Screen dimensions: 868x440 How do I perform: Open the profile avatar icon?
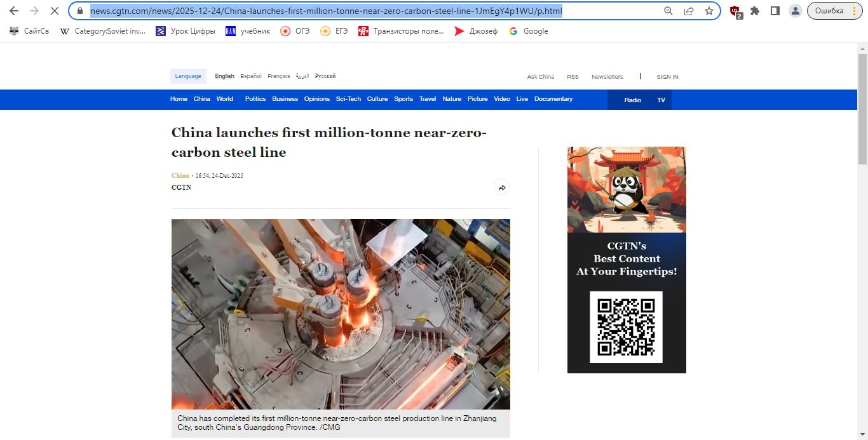(795, 11)
